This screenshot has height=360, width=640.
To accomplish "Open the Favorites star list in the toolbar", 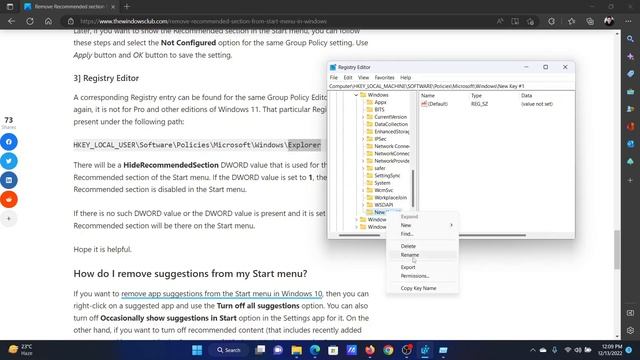I will click(571, 21).
